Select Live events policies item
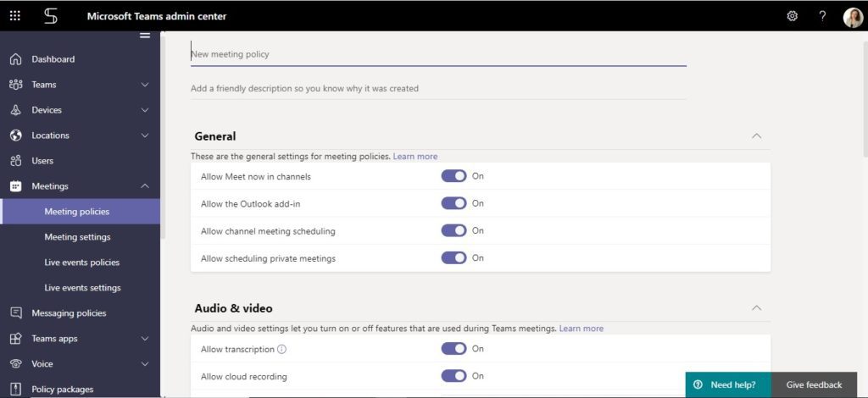The height and width of the screenshot is (398, 868). click(x=81, y=263)
